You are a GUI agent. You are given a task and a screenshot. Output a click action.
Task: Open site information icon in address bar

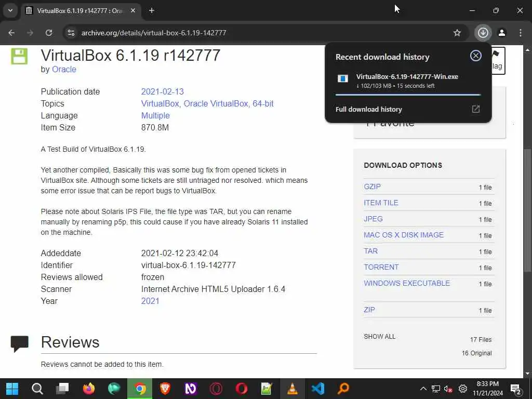(x=71, y=33)
